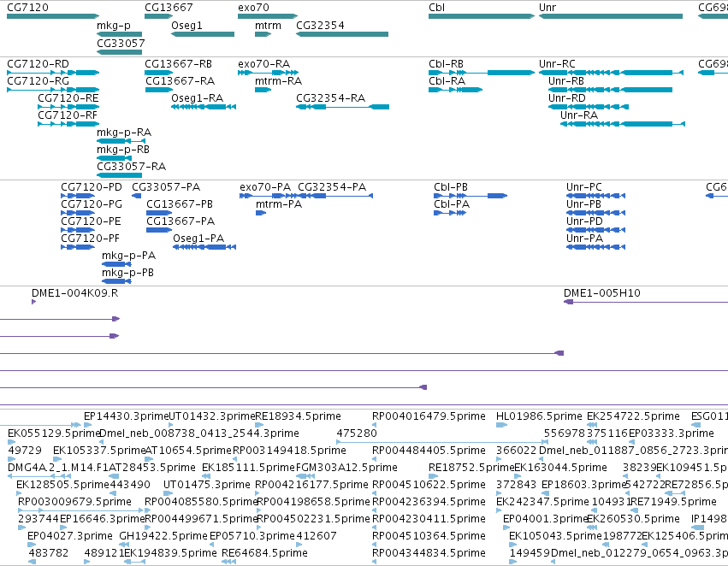This screenshot has height=566, width=728.
Task: Click protein mkg-p-PA
Action: click(x=116, y=264)
